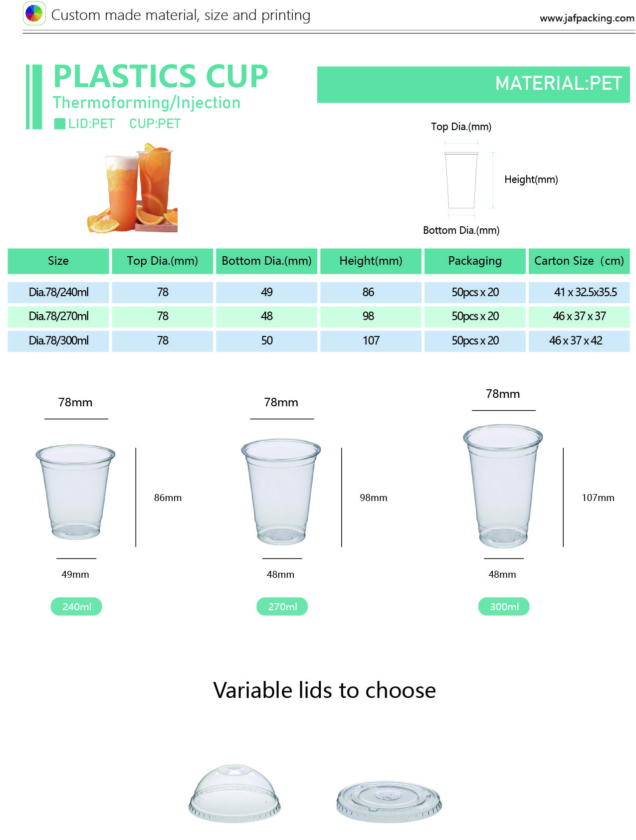Click the 300ml tall cup image
The image size is (636, 840).
pos(503,486)
